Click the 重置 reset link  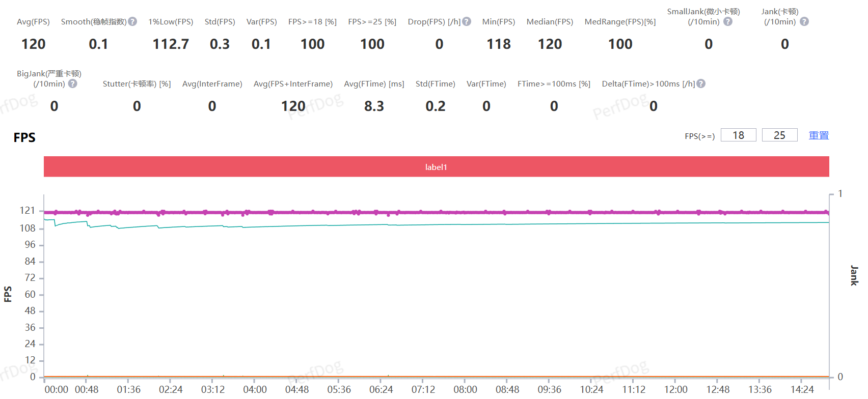coord(819,135)
